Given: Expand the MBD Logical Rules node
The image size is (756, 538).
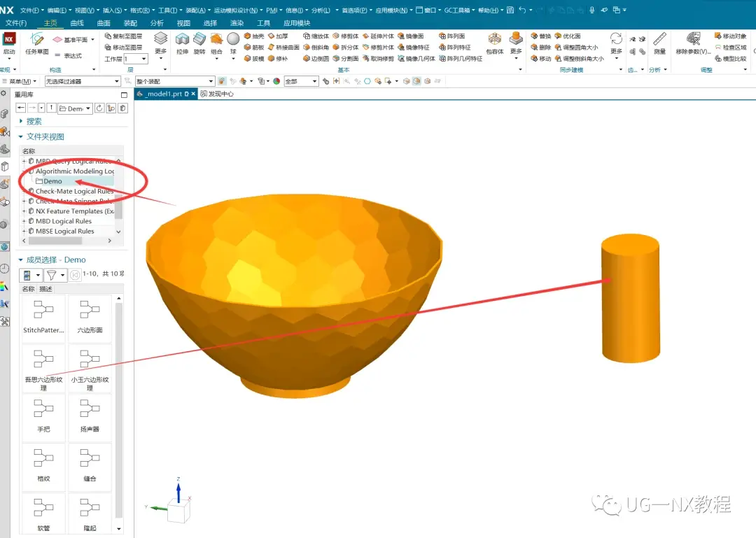Looking at the screenshot, I should coord(24,221).
